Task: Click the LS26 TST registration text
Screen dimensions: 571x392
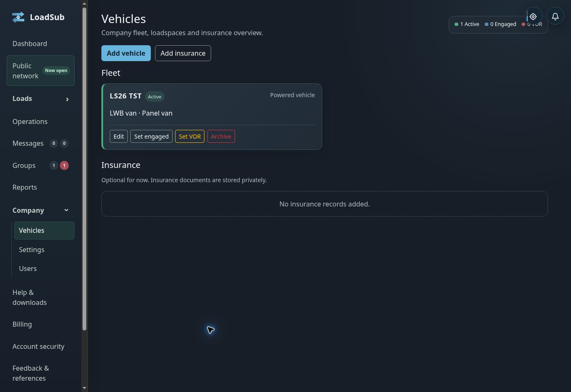Action: pos(126,96)
